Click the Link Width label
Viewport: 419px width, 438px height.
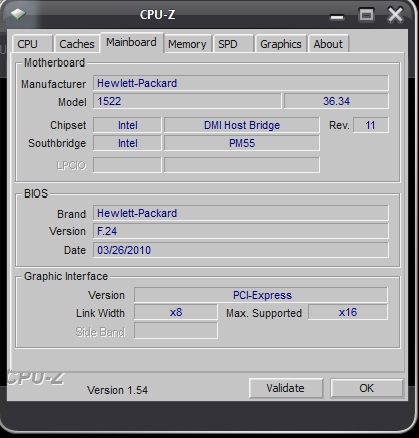pyautogui.click(x=100, y=313)
